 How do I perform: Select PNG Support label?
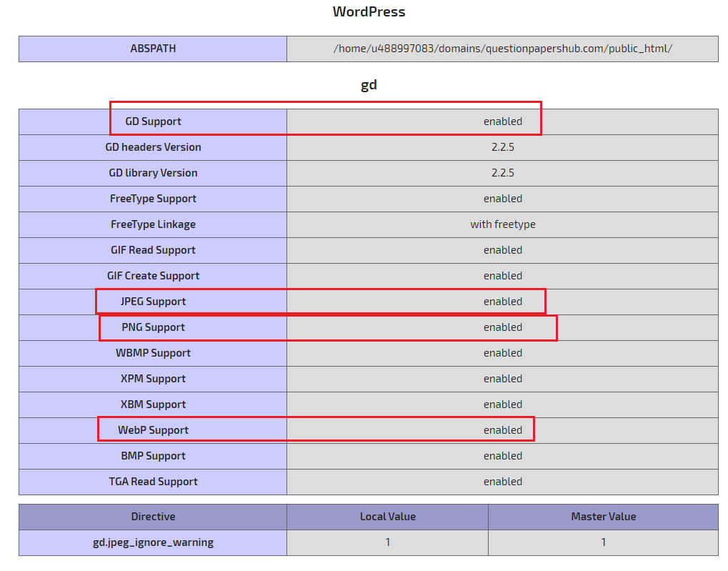point(153,327)
